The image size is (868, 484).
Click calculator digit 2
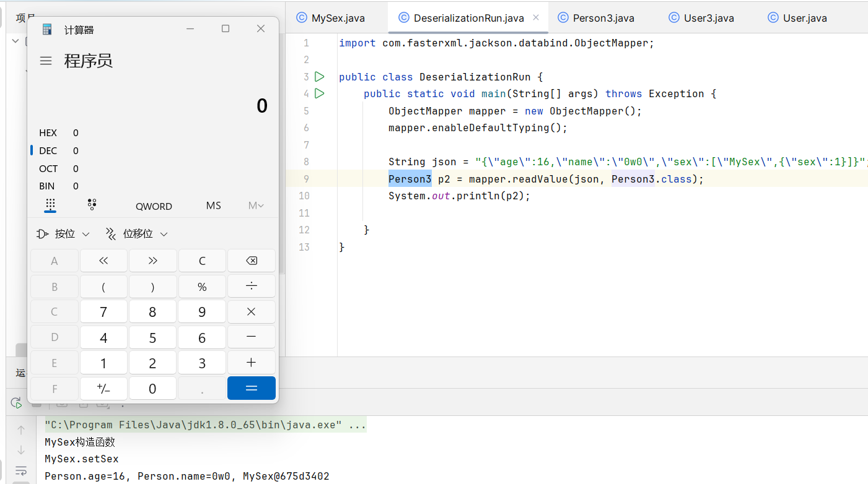[152, 363]
